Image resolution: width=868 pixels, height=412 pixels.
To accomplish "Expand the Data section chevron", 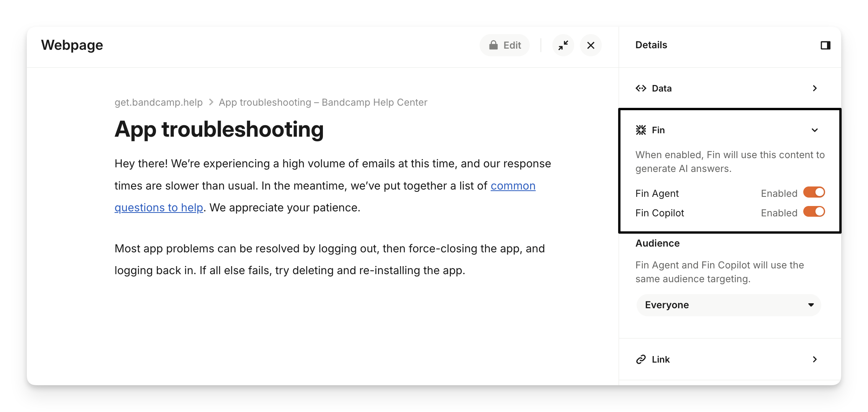I will (x=815, y=88).
